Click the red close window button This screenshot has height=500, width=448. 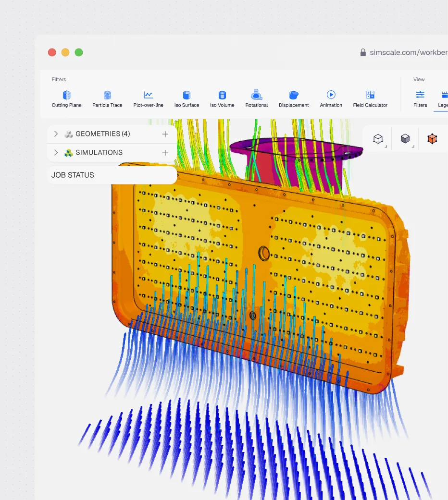tap(52, 52)
